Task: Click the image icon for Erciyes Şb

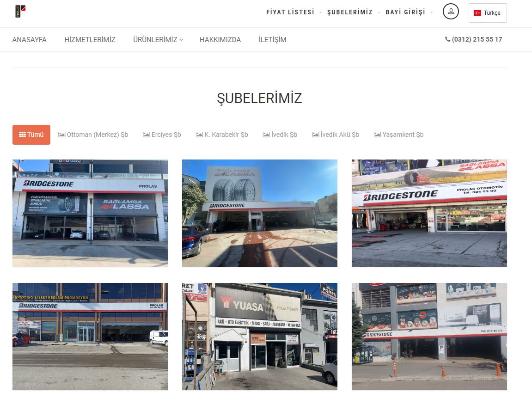Action: click(x=146, y=135)
